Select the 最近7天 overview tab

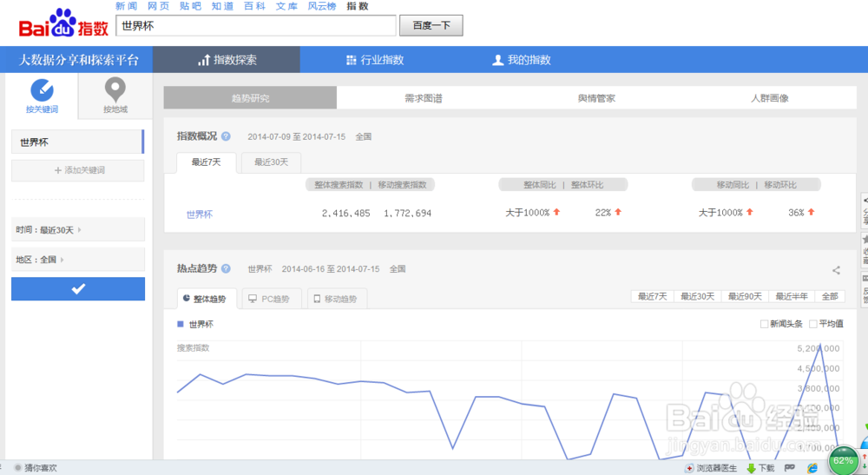coord(206,162)
